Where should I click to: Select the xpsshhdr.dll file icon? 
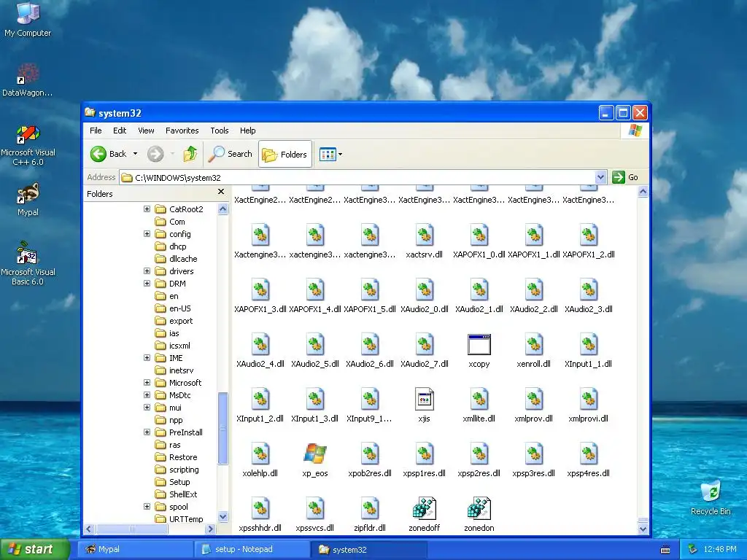[260, 508]
